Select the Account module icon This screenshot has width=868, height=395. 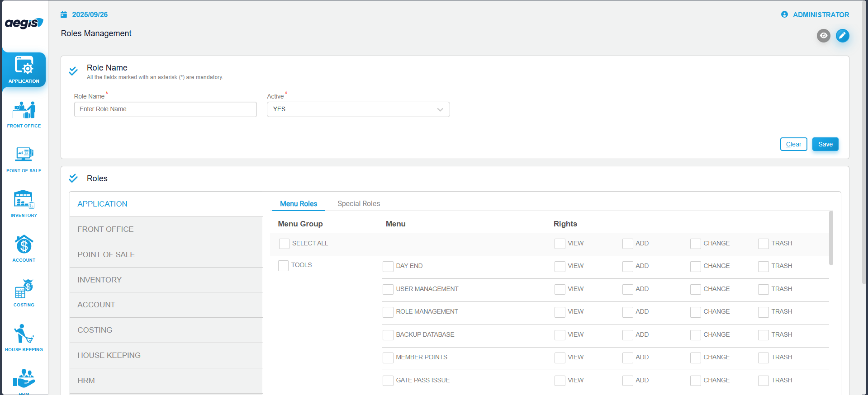(x=24, y=248)
